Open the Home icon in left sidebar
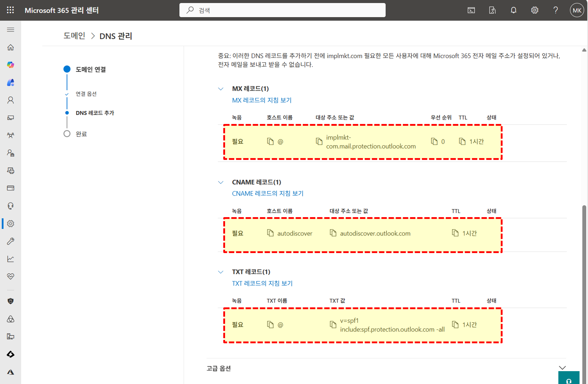Screen dimensions: 588x384 click(11, 47)
